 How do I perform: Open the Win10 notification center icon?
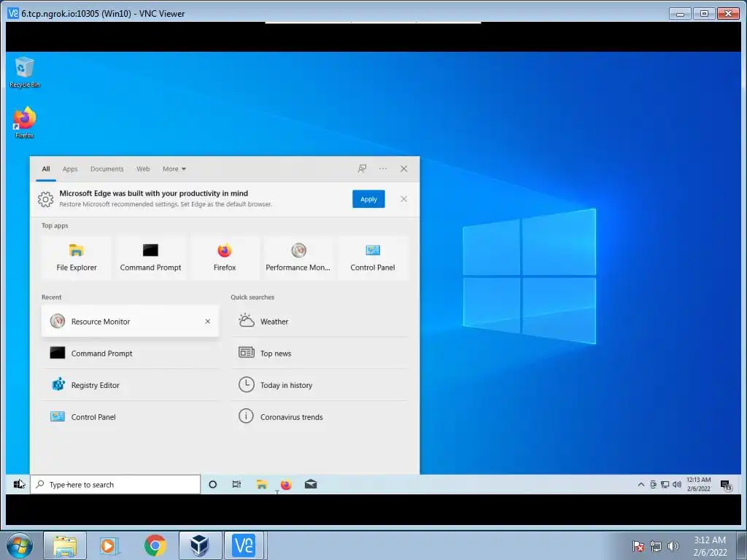point(726,485)
